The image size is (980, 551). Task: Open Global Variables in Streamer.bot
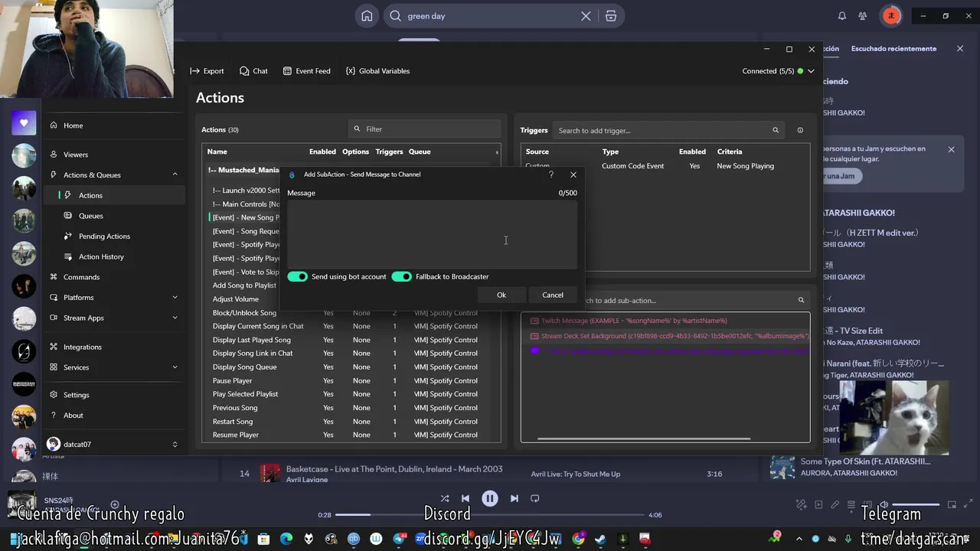(377, 71)
